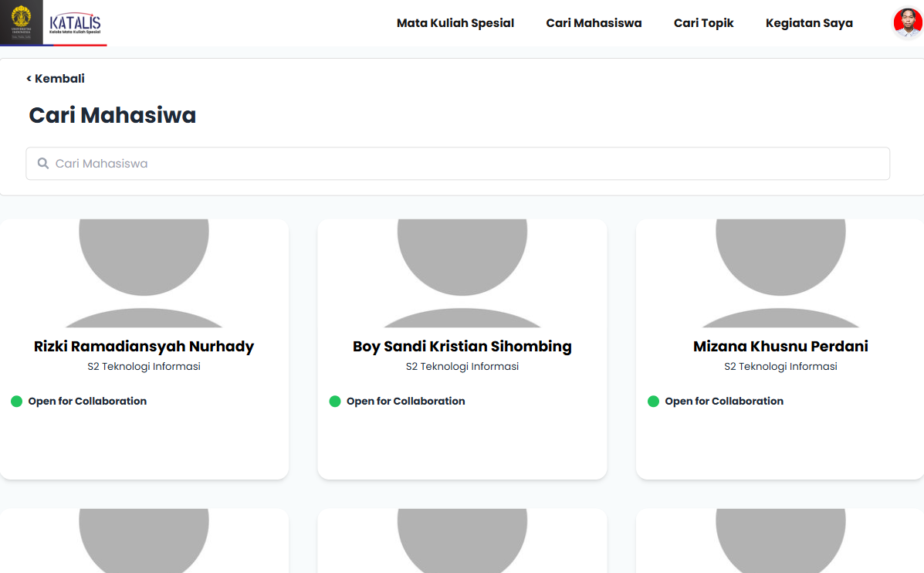This screenshot has height=573, width=924.
Task: Open the Mizana Khusnu Perdani name link
Action: [780, 347]
